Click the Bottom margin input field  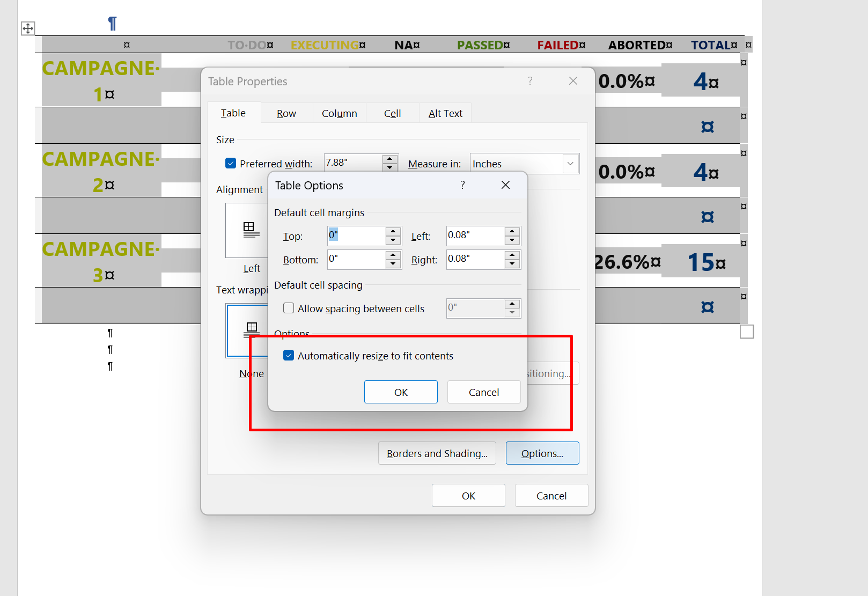tap(356, 260)
